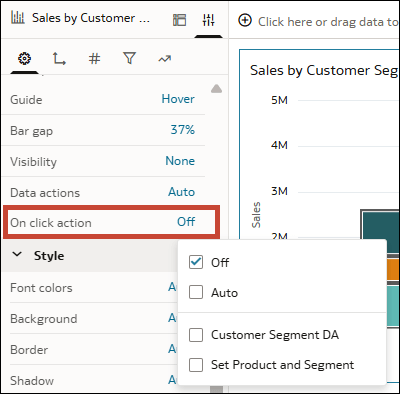400x394 pixels.
Task: Click the Border style value
Action: pos(172,349)
